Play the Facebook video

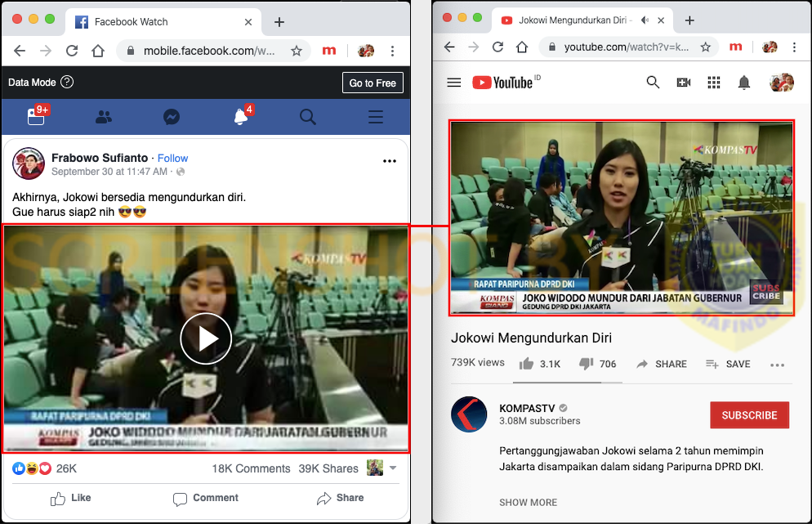[x=206, y=339]
